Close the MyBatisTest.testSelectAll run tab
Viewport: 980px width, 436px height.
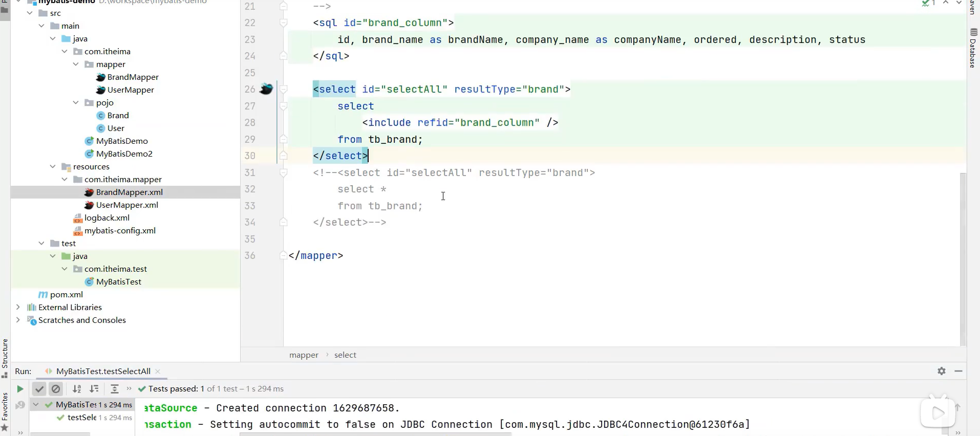point(158,372)
